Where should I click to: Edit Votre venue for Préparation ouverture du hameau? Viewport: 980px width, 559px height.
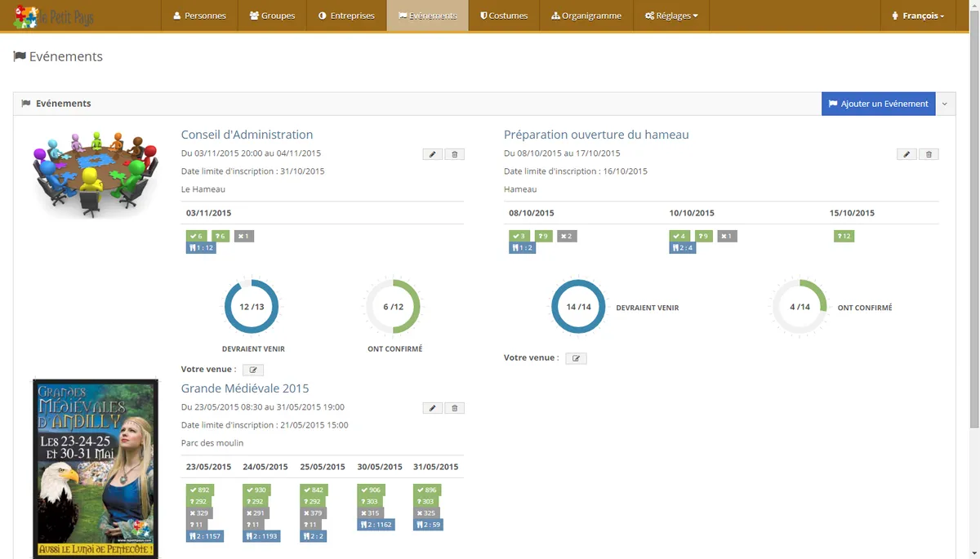point(577,358)
